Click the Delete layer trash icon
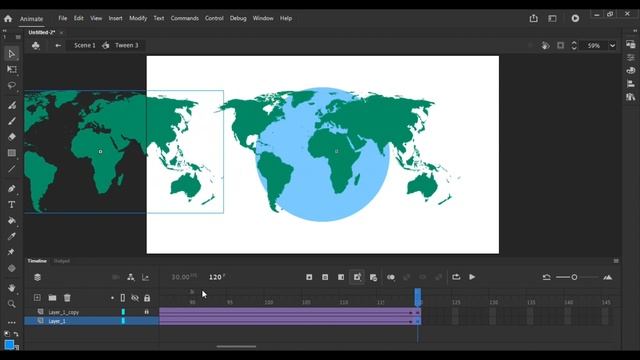 point(67,298)
